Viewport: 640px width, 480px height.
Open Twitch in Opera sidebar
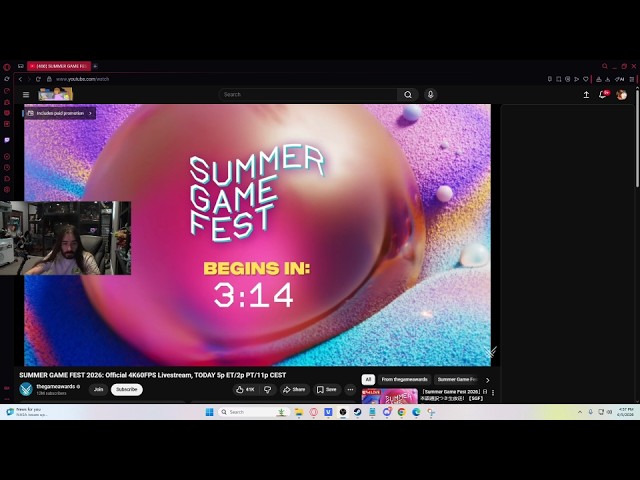(x=7, y=140)
